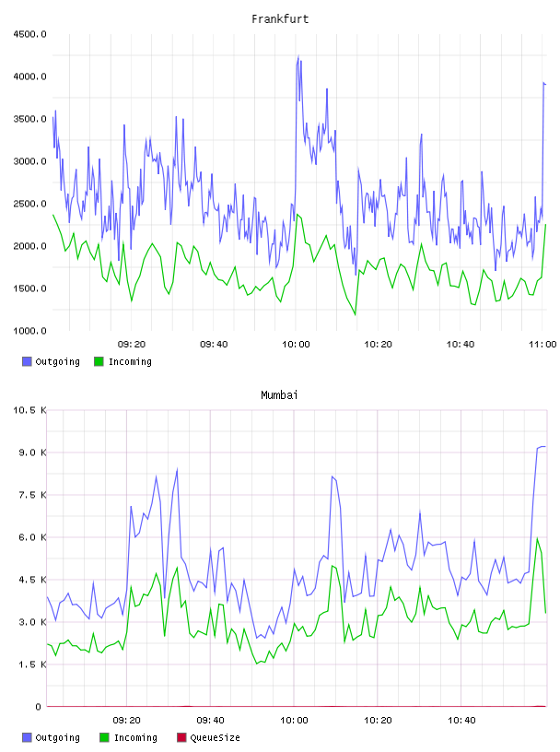Click the final outgoing peak on Mumbai chart

542,447
